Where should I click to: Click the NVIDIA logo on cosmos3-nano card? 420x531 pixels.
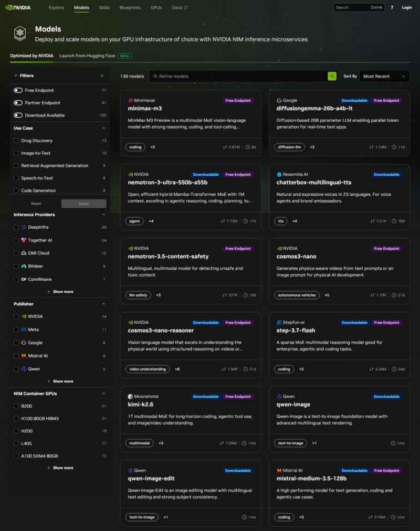[x=279, y=249]
